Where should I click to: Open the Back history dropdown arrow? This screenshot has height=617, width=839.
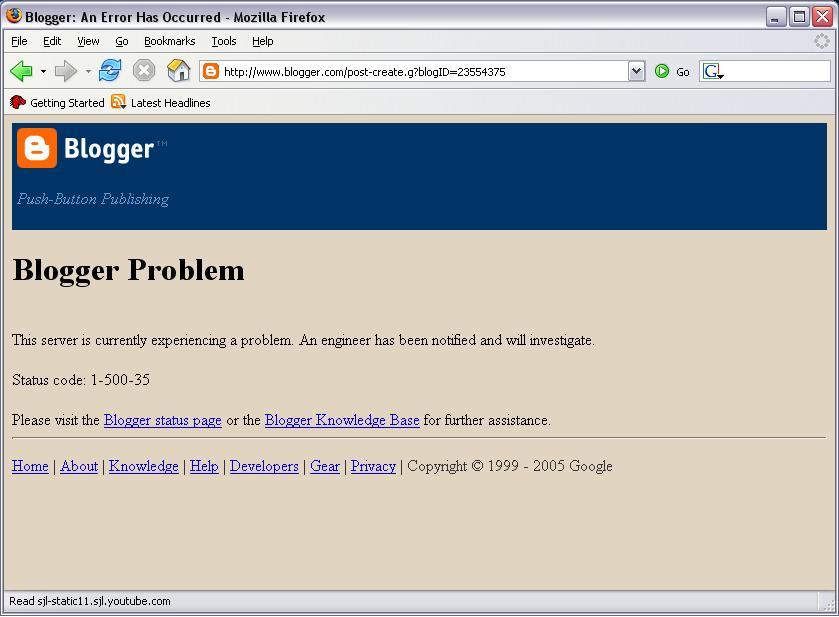[x=43, y=71]
